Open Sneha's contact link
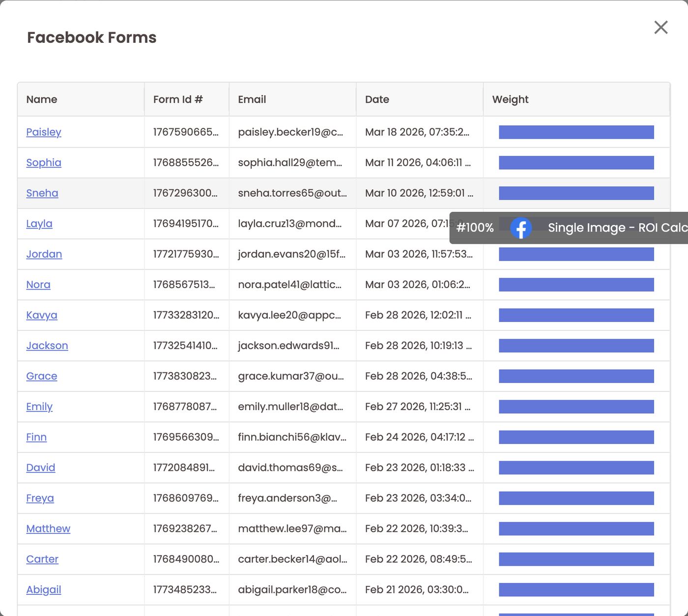Screen dimensions: 688x616 (42, 193)
